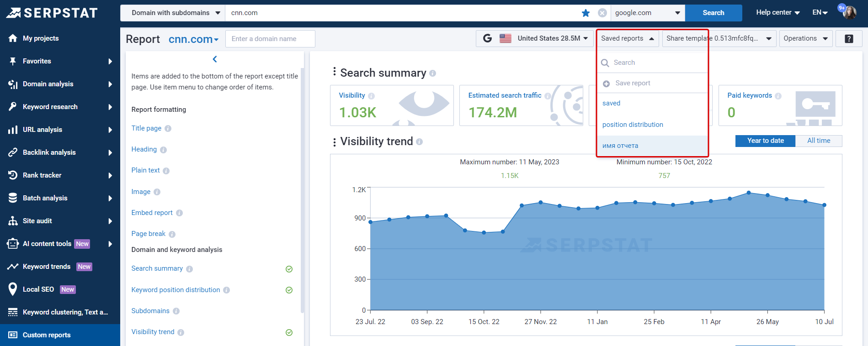Image resolution: width=868 pixels, height=346 pixels.
Task: Click the Google search engine icon
Action: (x=487, y=38)
